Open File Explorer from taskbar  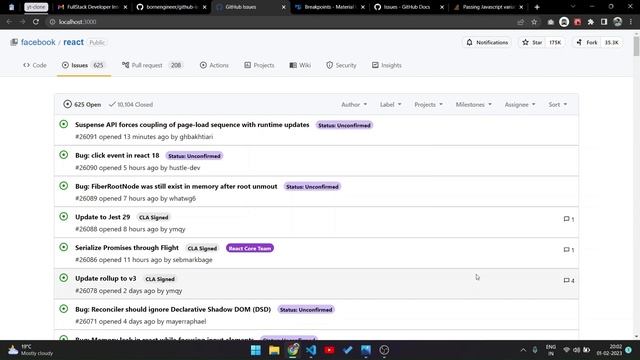pyautogui.click(x=274, y=350)
